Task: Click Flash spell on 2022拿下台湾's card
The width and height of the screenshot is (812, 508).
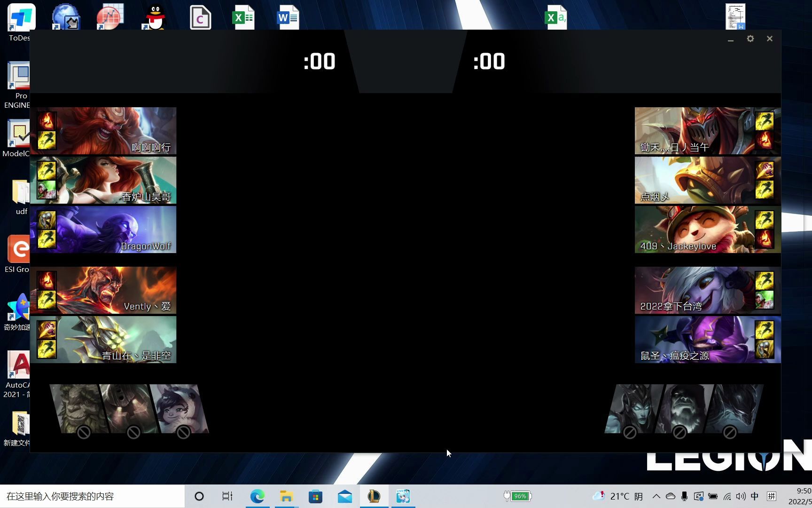Action: tap(765, 280)
